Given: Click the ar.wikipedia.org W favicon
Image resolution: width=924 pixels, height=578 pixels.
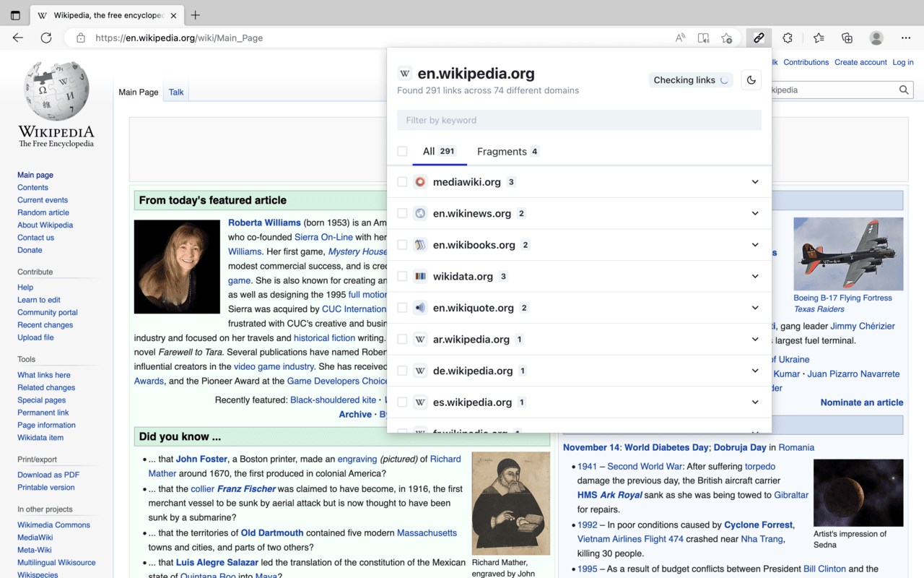Looking at the screenshot, I should (x=420, y=339).
